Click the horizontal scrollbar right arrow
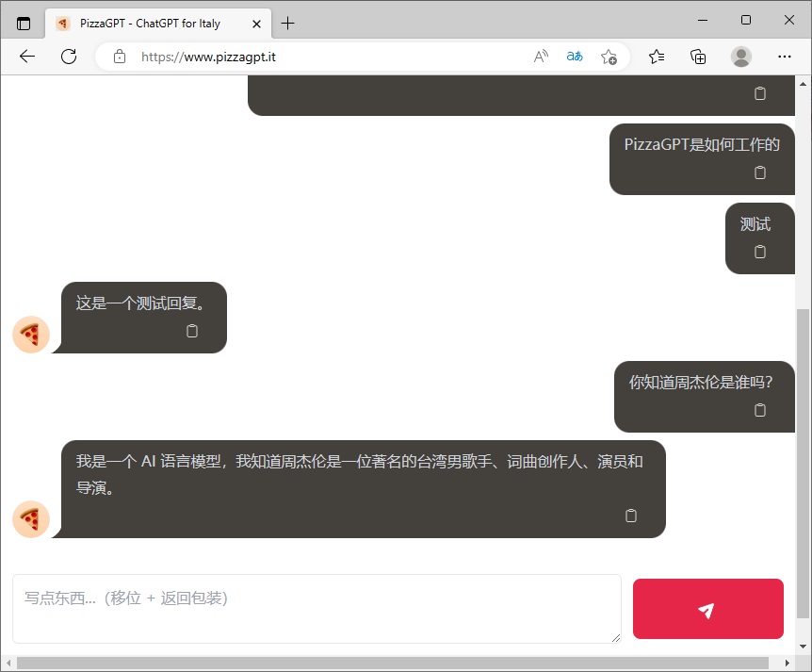Image resolution: width=812 pixels, height=672 pixels. pyautogui.click(x=788, y=663)
